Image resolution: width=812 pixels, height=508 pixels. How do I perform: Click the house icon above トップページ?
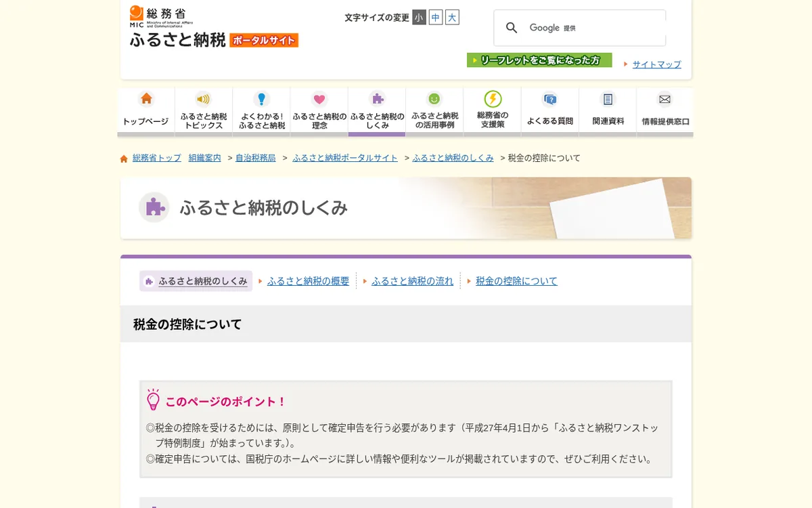pos(146,99)
